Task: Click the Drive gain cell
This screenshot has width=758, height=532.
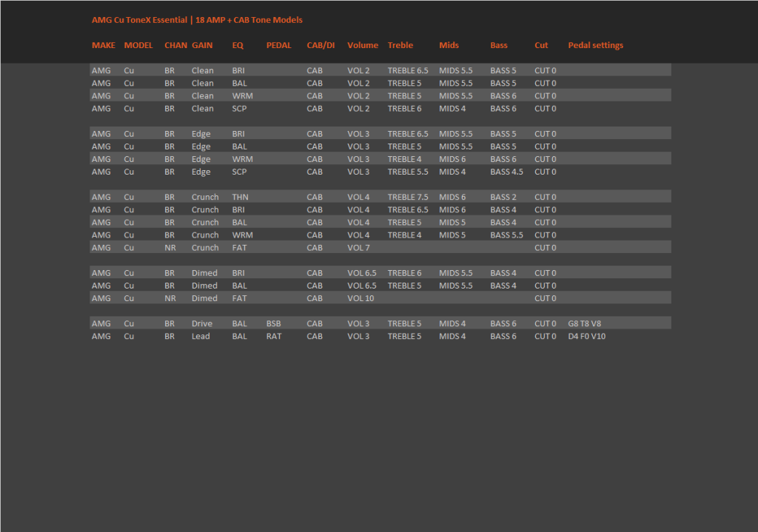Action: [x=202, y=323]
